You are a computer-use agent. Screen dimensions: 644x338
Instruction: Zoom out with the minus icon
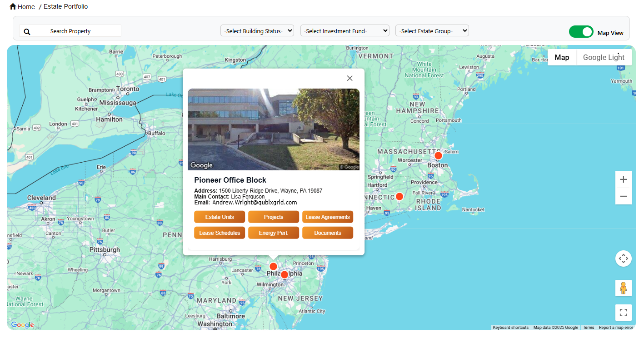[623, 196]
